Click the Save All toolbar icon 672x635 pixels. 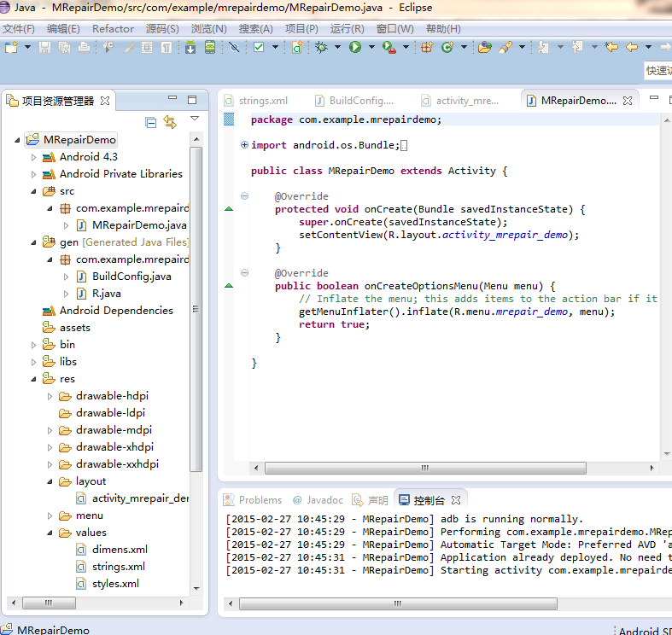click(x=64, y=47)
